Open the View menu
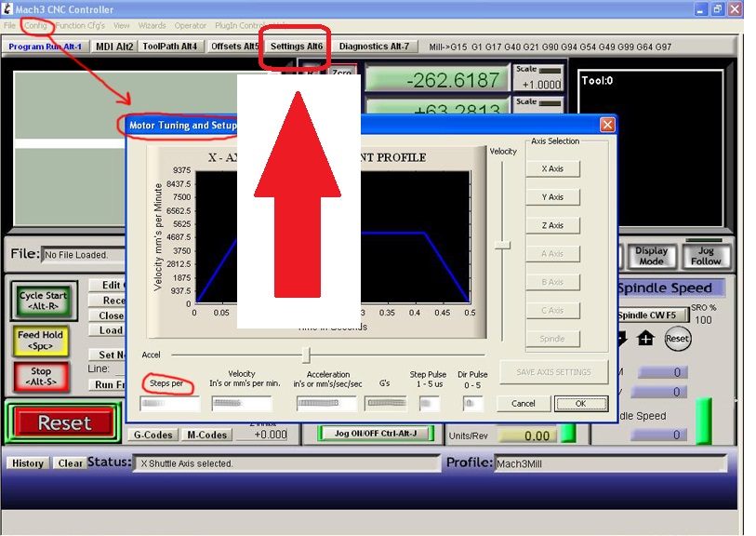The image size is (756, 536). tap(122, 25)
